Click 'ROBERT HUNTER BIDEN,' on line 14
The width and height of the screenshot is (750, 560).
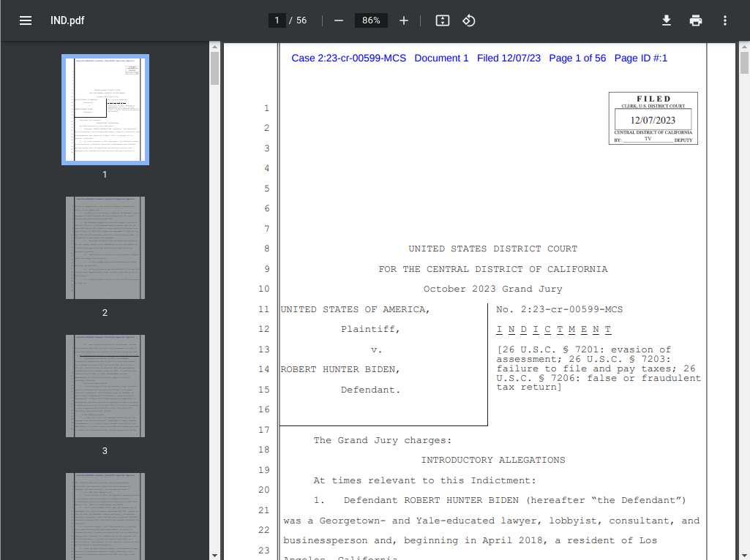coord(340,369)
